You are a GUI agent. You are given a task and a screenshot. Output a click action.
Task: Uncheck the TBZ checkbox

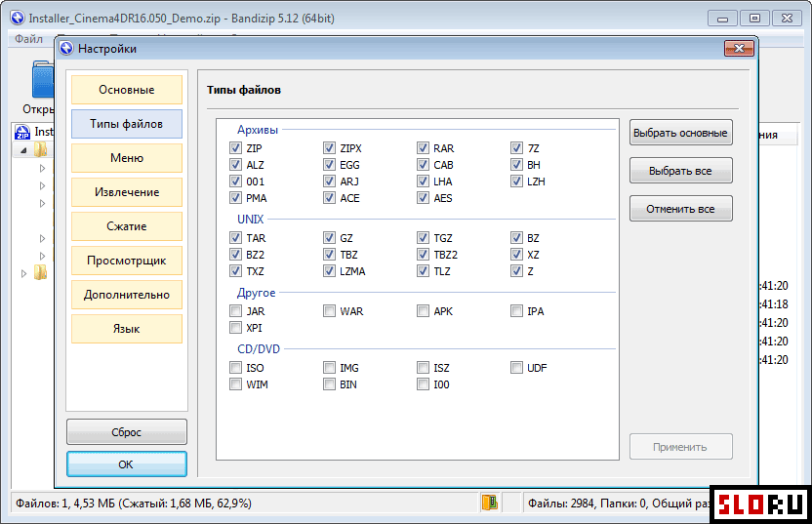pos(329,255)
